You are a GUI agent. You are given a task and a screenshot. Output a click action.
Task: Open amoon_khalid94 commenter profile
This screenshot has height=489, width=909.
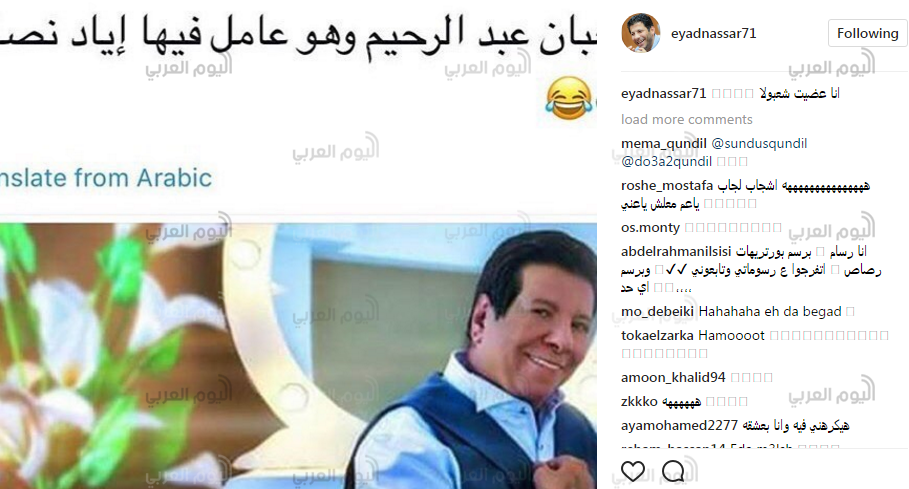click(x=673, y=377)
